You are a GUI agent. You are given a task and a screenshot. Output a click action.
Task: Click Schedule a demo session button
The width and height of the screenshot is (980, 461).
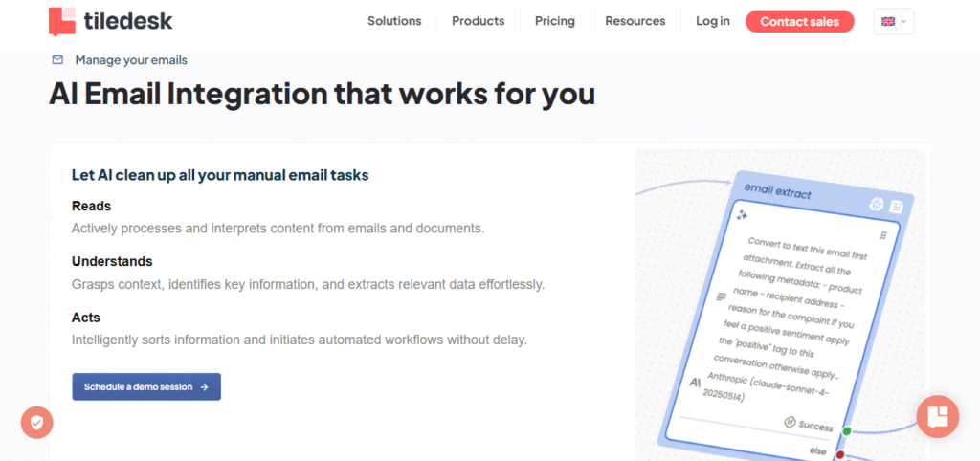(146, 386)
